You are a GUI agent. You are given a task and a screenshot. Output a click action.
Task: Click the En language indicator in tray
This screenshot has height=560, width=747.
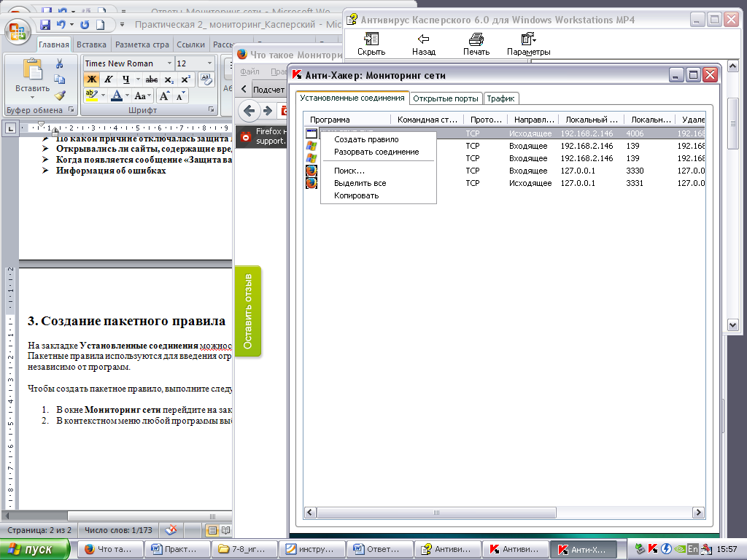coord(692,549)
